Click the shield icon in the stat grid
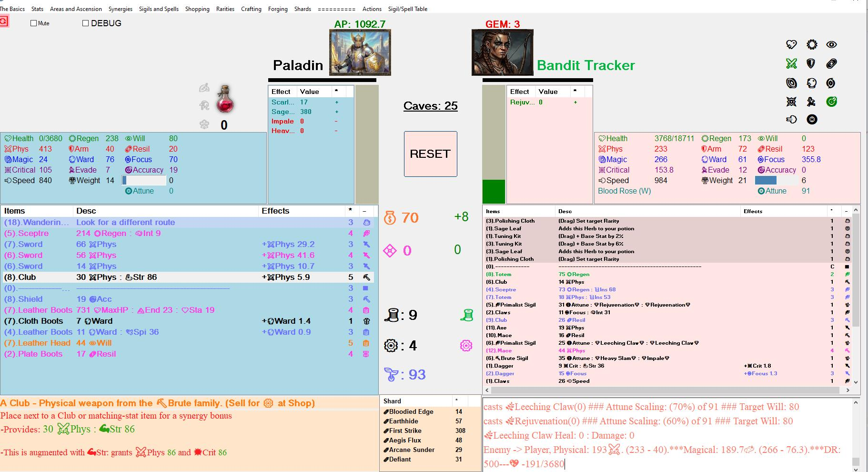Viewport: 868px width, 472px height. tap(811, 63)
